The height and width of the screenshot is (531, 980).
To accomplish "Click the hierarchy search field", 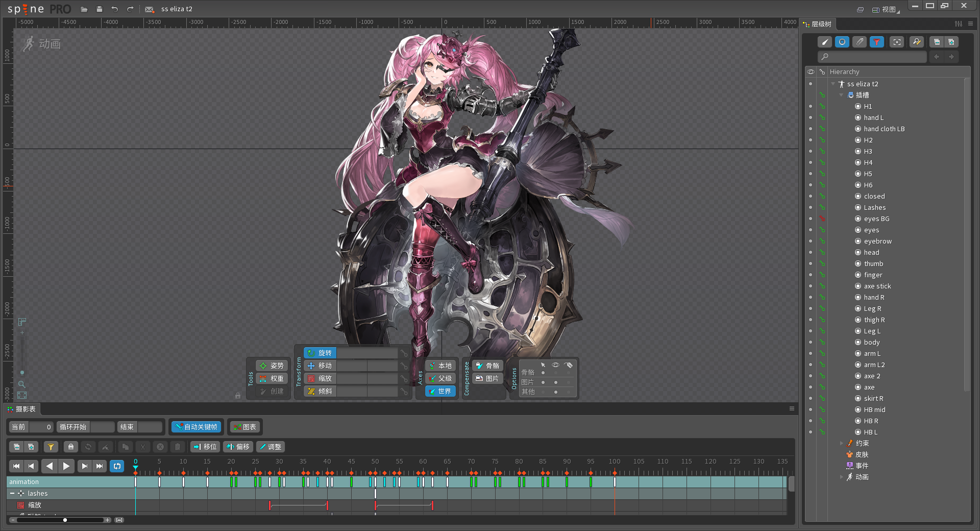I will [x=872, y=57].
